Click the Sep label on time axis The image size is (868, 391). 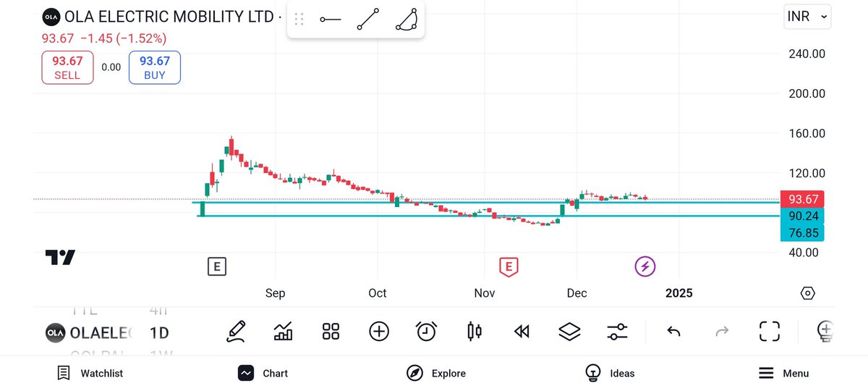[275, 293]
